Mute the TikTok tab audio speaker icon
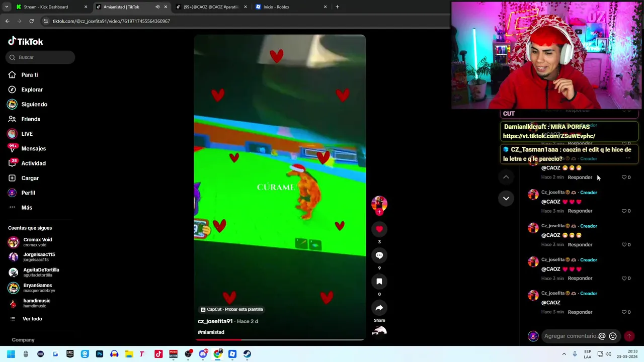 pyautogui.click(x=157, y=7)
